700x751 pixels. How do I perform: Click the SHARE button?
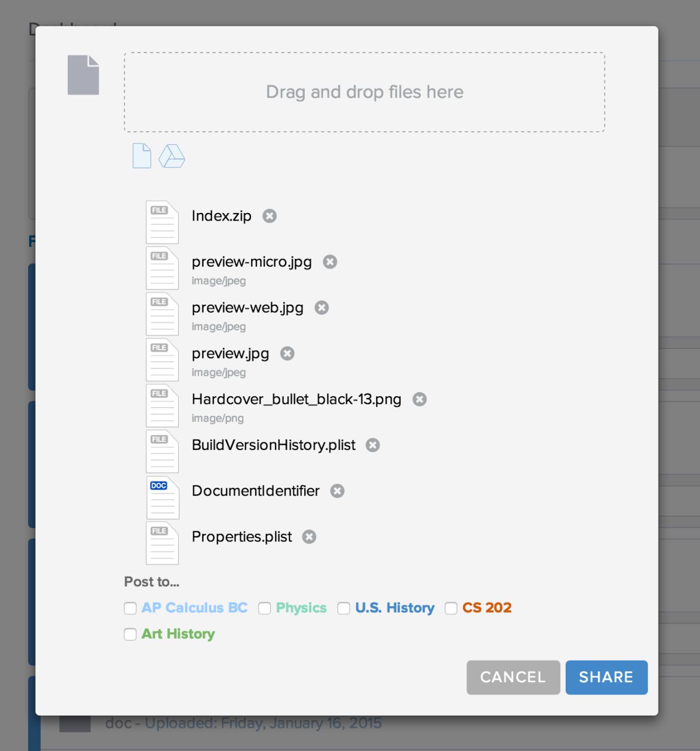click(x=607, y=677)
